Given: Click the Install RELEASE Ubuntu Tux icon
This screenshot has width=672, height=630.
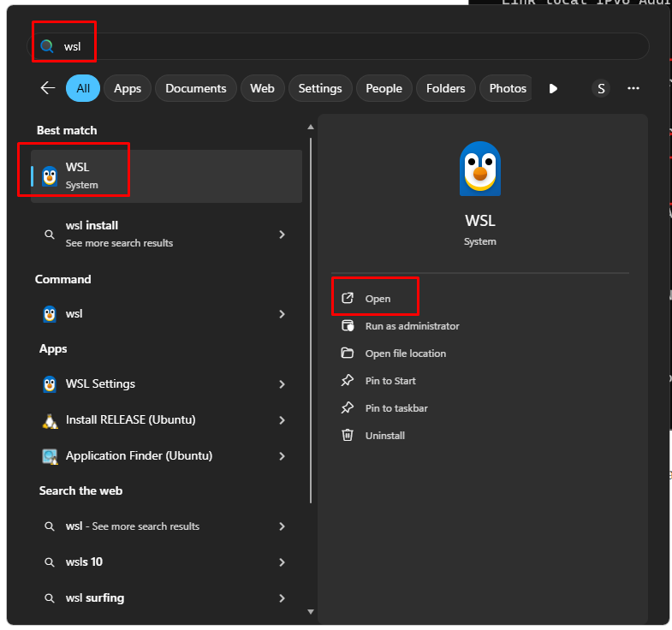Looking at the screenshot, I should pyautogui.click(x=51, y=421).
